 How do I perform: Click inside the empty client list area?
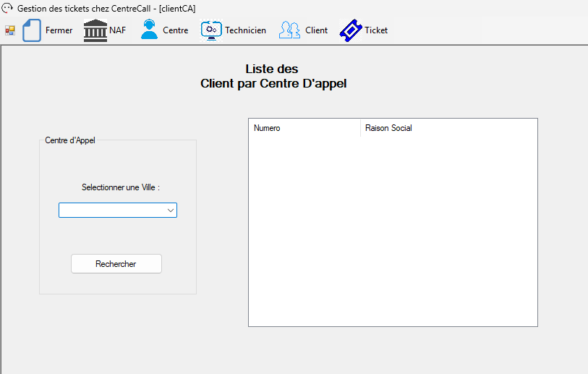[x=393, y=231]
